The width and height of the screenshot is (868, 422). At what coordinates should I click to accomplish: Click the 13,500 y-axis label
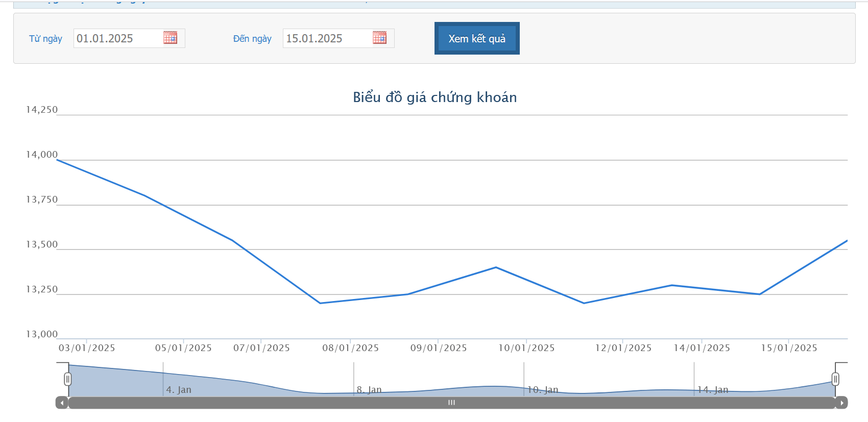tap(42, 244)
